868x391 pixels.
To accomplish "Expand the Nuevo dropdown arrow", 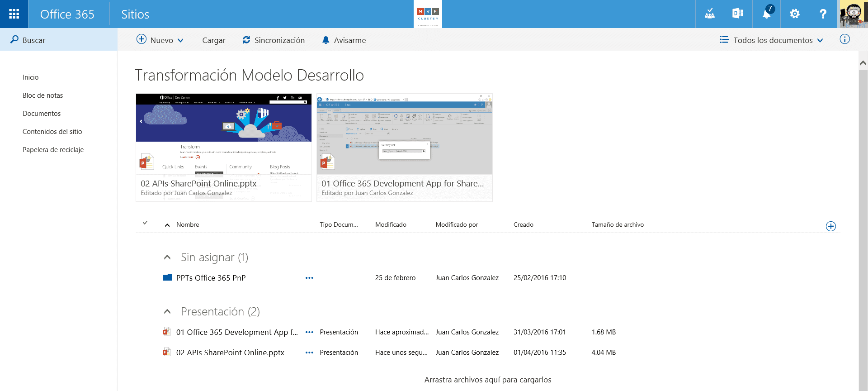I will [x=180, y=40].
